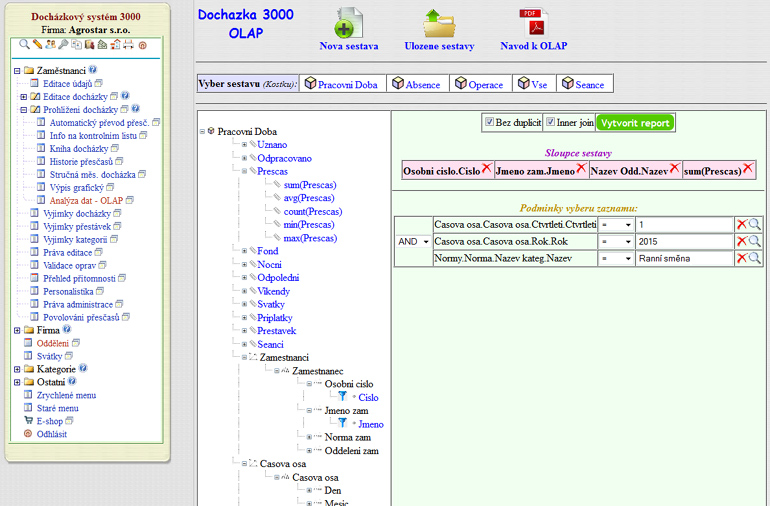Click the avg(Prescas) measure in tree
Image resolution: width=770 pixels, height=506 pixels.
click(x=309, y=198)
